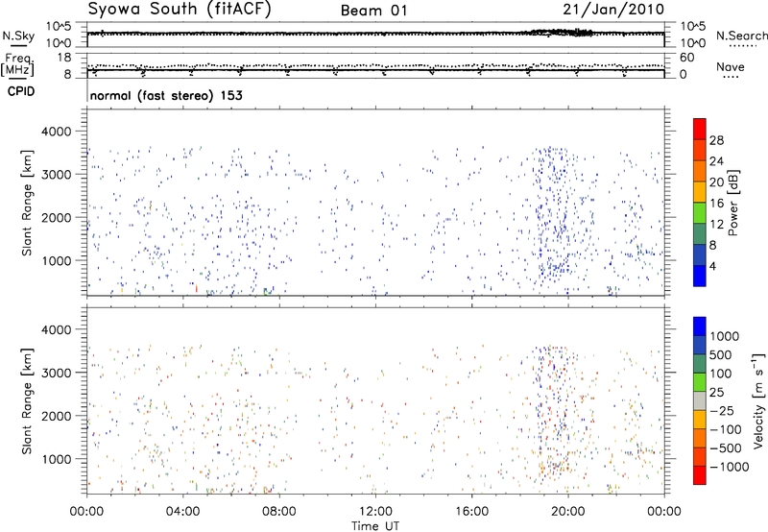Screen dimensions: 768x532
Task: Pick the red top segment of power colorbar
Action: point(700,129)
